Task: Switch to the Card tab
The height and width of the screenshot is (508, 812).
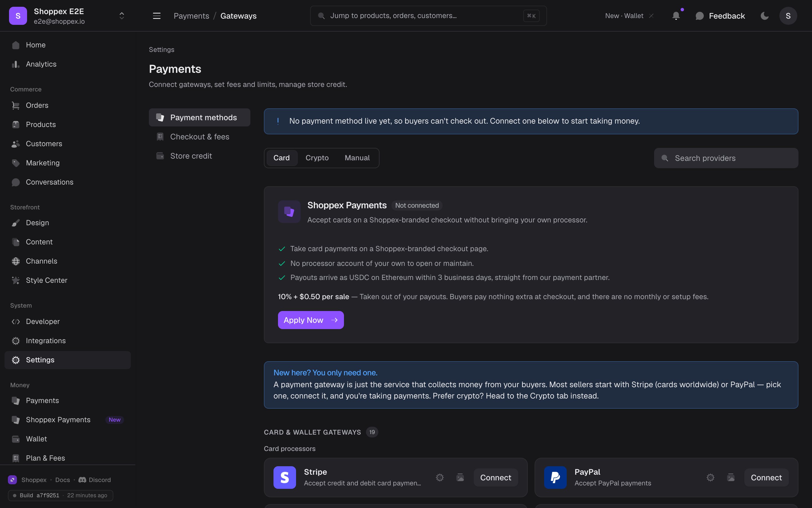Action: coord(281,158)
